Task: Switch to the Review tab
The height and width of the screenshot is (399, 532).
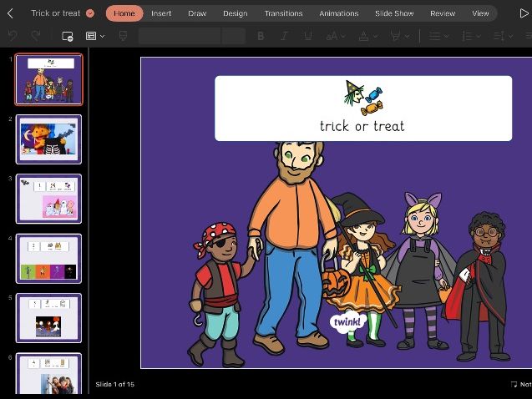Action: pos(443,13)
